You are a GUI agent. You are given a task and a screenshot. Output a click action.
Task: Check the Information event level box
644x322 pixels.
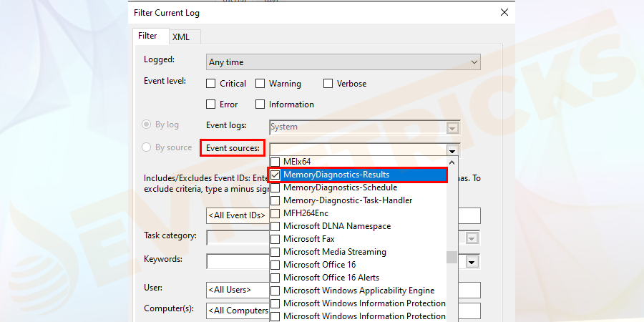tap(260, 104)
